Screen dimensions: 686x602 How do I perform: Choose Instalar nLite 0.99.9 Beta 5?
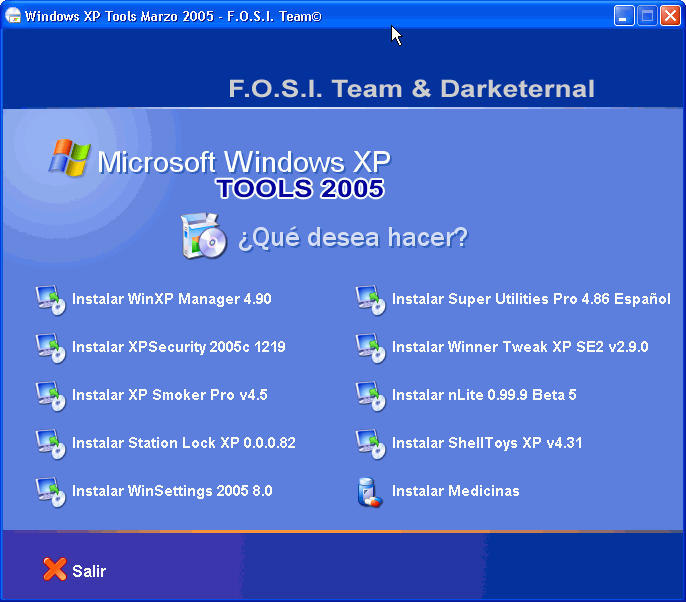484,395
